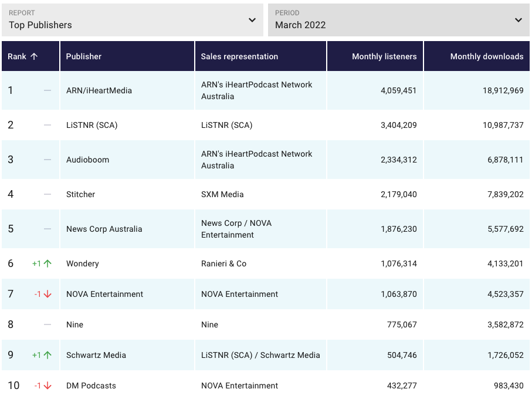Click monthly downloads value 6,878,111
Image resolution: width=532 pixels, height=399 pixels.
click(x=506, y=160)
